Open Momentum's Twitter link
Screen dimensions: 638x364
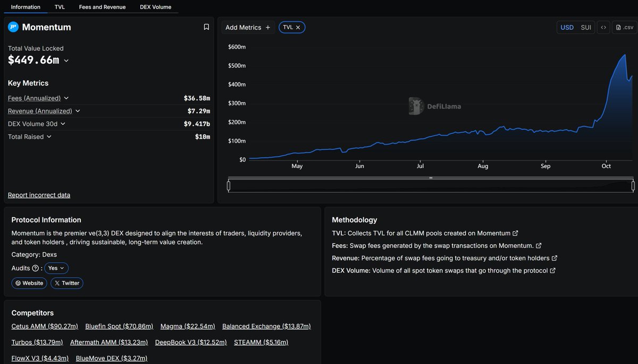67,283
